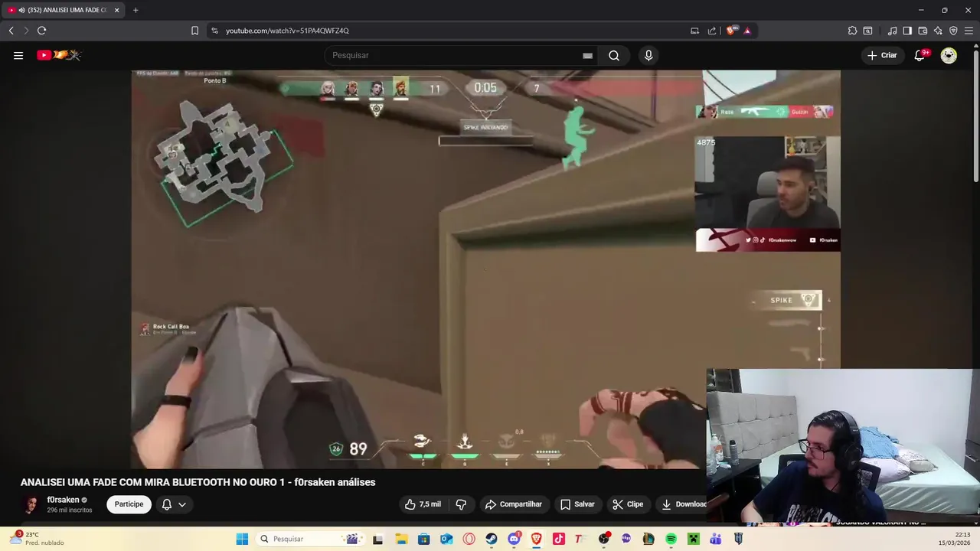This screenshot has height=551, width=980.
Task: Go back in browser
Action: point(11,31)
